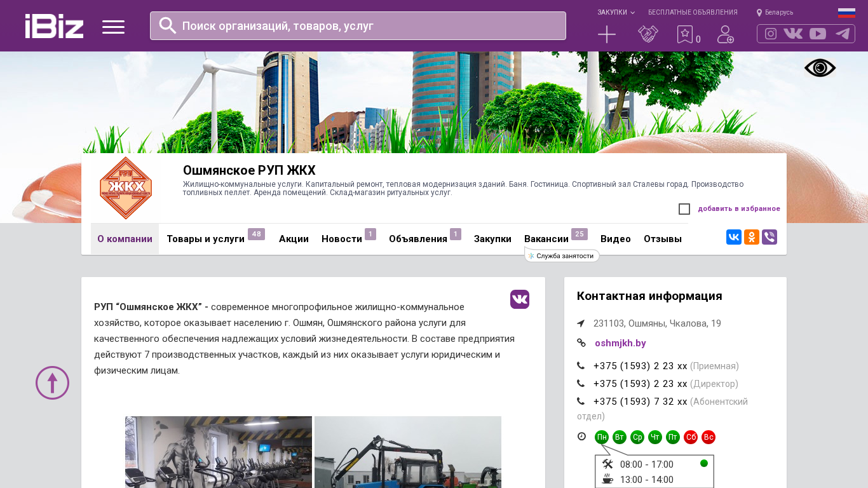Open the gym photo thumbnail
The height and width of the screenshot is (488, 868).
tap(219, 452)
